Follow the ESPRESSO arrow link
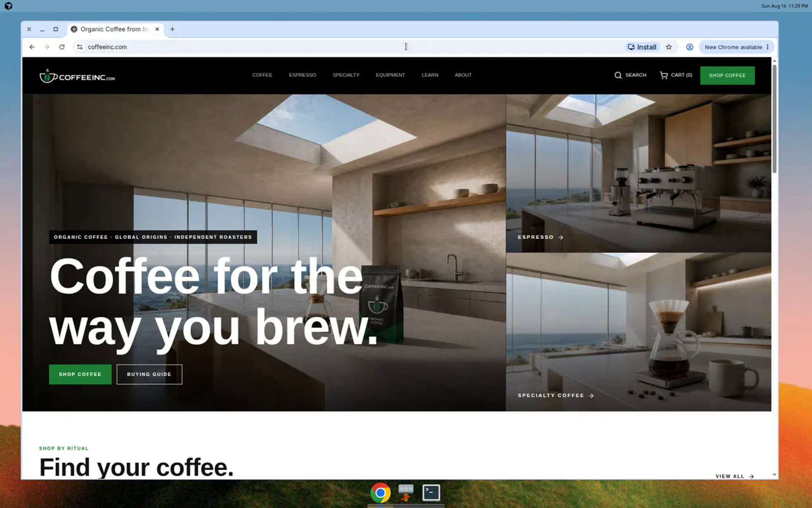The width and height of the screenshot is (812, 508). pos(540,237)
